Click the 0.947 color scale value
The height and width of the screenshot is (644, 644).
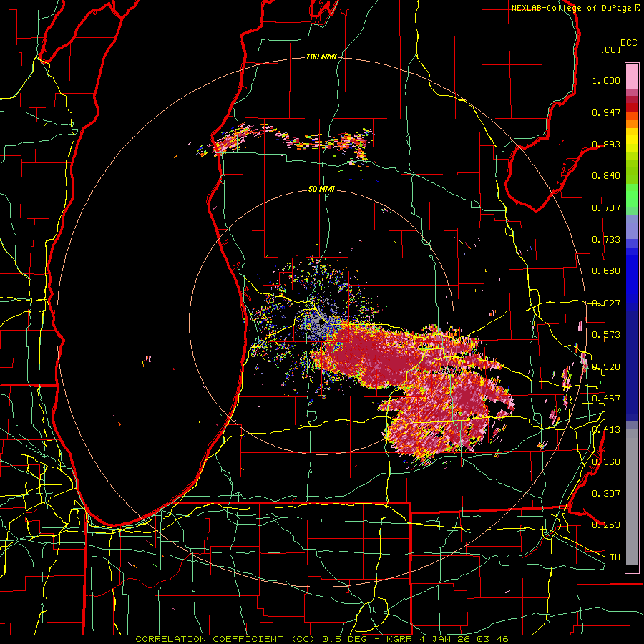coord(606,112)
